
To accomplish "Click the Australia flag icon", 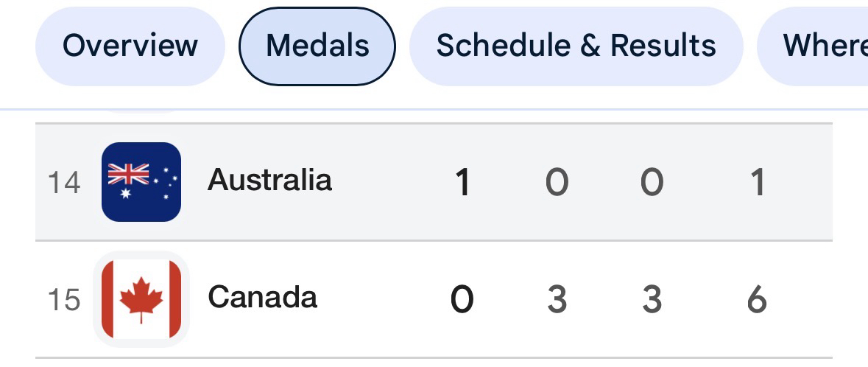I will coord(141,182).
